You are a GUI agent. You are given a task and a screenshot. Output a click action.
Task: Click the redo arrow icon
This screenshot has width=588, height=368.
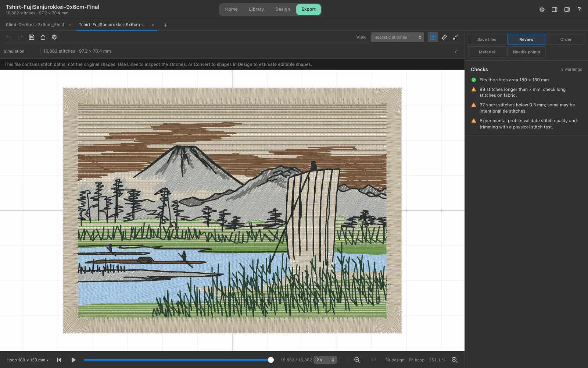(x=20, y=37)
